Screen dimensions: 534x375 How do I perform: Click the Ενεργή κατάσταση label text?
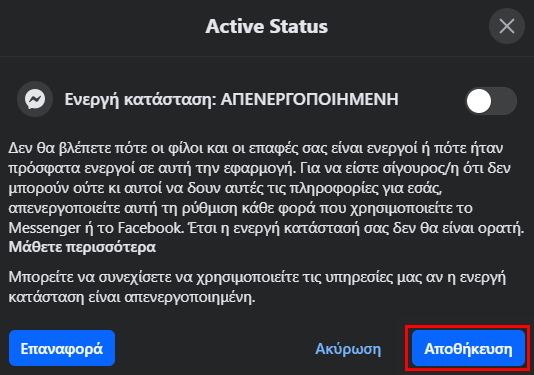pyautogui.click(x=141, y=100)
